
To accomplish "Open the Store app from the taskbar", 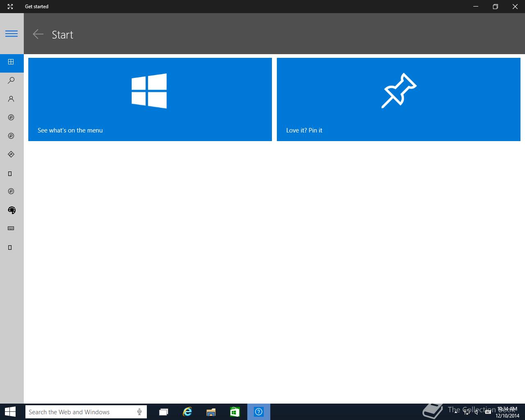I will click(x=235, y=412).
